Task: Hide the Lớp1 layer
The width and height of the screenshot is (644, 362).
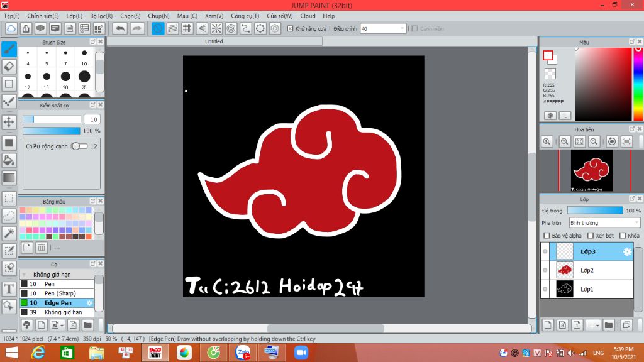Action: 545,289
